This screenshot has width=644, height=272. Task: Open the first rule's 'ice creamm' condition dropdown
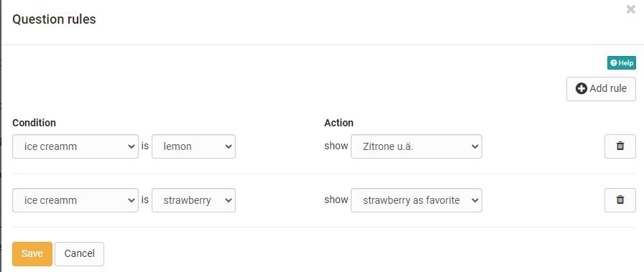[x=75, y=146]
